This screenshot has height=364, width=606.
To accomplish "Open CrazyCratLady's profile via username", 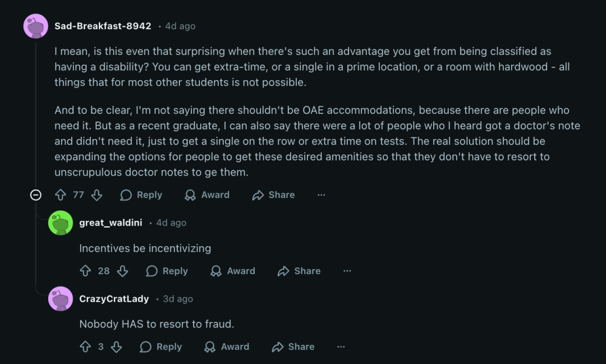I will coord(114,299).
